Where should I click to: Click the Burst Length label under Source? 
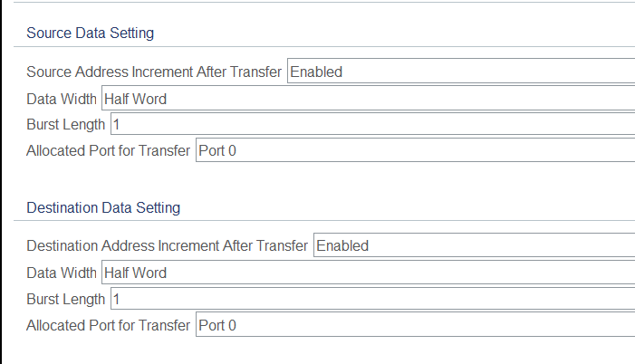point(66,124)
